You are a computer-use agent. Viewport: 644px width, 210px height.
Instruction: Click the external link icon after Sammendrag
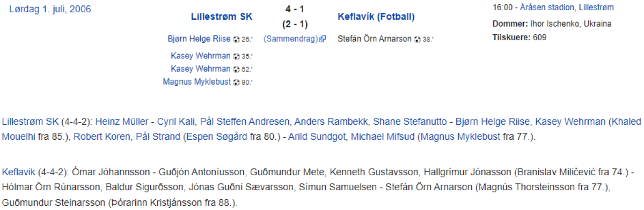(323, 39)
